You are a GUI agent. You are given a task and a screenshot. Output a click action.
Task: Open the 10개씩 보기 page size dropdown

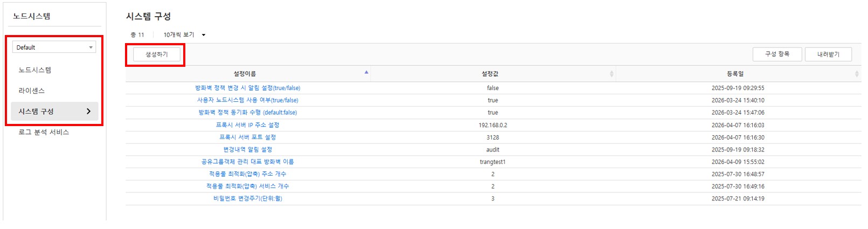tap(184, 35)
